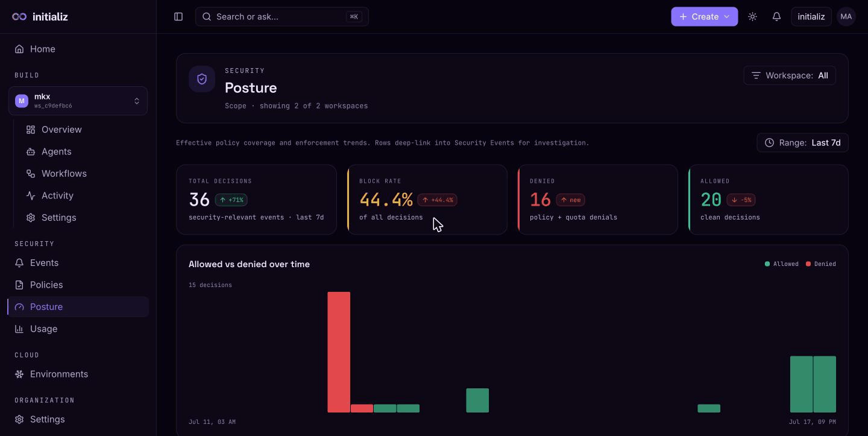Click the 'Allowed vs denied over time' title
The image size is (868, 436).
(x=249, y=264)
